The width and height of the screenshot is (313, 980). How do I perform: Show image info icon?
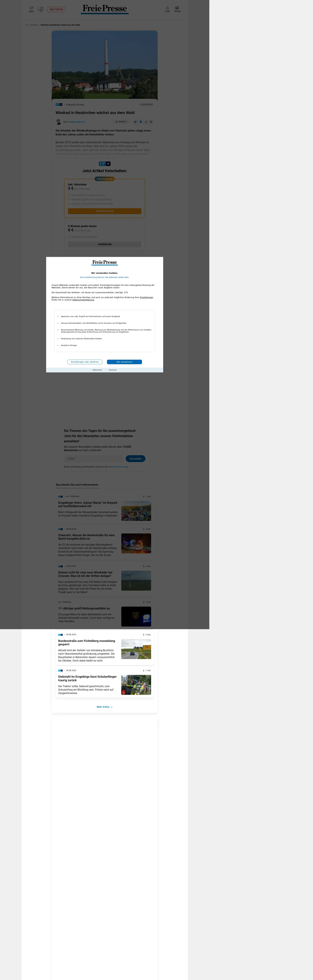pyautogui.click(x=150, y=91)
